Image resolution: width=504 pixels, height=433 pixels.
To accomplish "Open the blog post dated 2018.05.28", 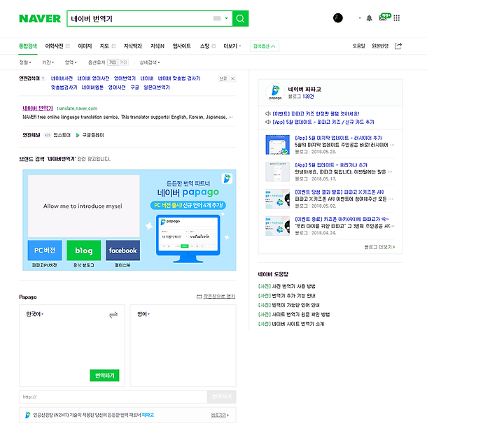I will [338, 138].
